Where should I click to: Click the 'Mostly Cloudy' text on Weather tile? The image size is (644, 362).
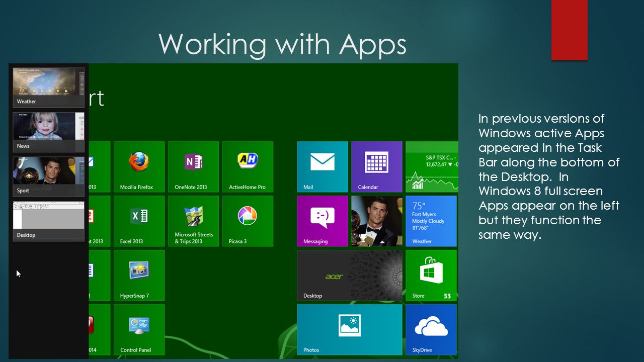coord(428,221)
